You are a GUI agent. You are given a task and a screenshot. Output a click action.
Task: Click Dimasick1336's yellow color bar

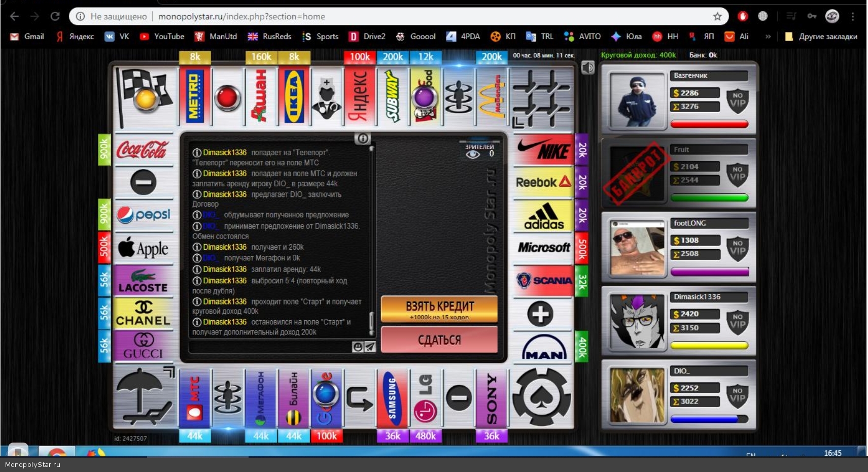[x=709, y=346]
